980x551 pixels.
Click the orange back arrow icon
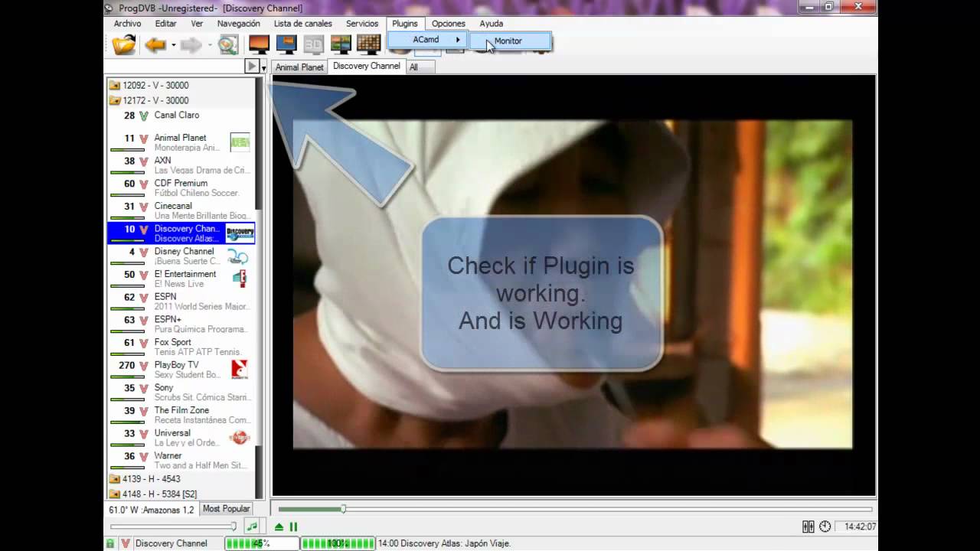pos(155,45)
